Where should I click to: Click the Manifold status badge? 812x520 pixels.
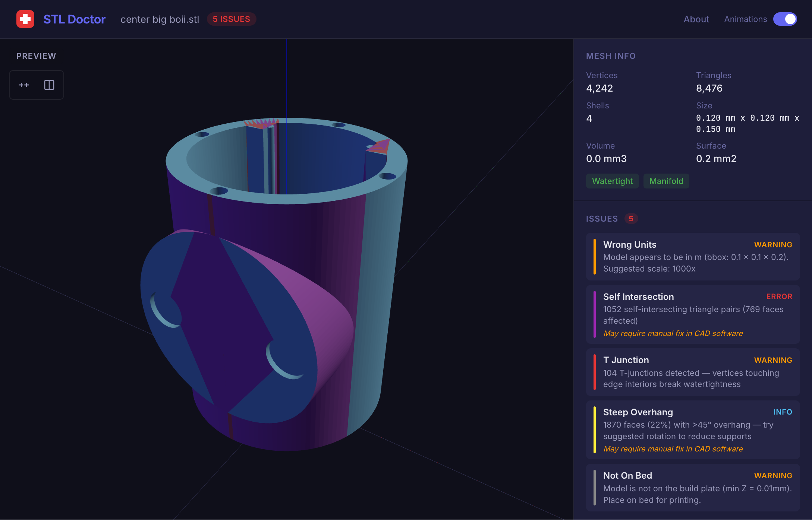(666, 181)
